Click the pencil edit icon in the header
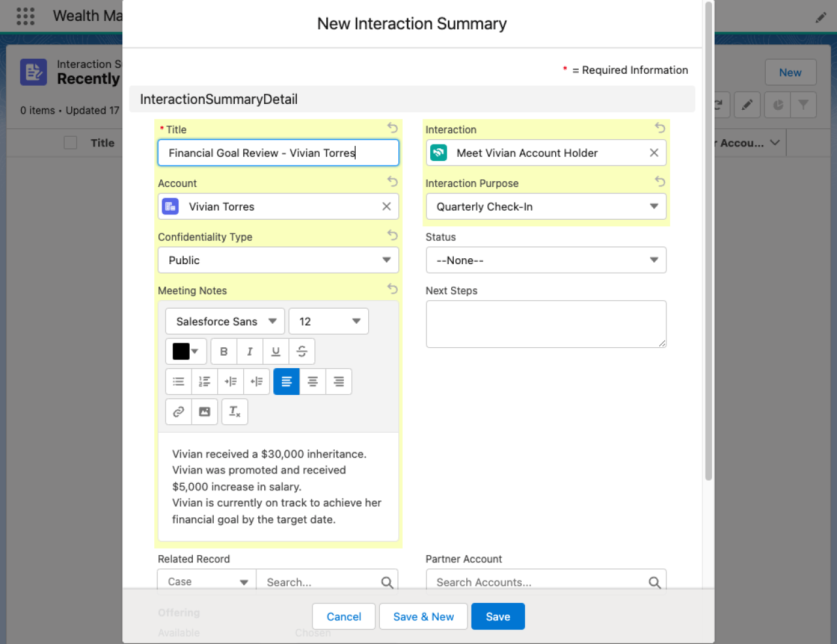 click(x=821, y=18)
